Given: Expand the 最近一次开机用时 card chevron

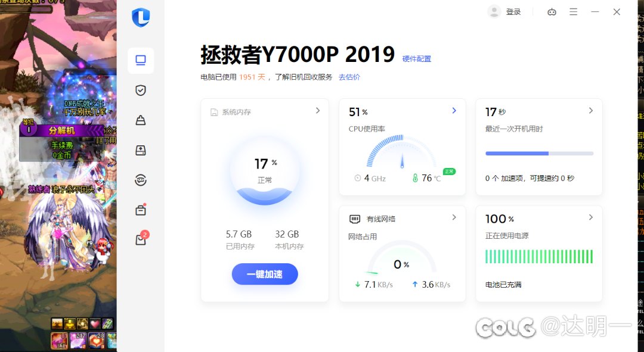Looking at the screenshot, I should [x=590, y=110].
